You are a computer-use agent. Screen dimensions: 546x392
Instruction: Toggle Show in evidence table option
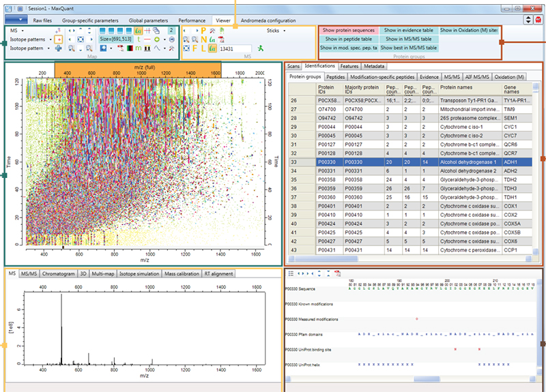point(408,31)
